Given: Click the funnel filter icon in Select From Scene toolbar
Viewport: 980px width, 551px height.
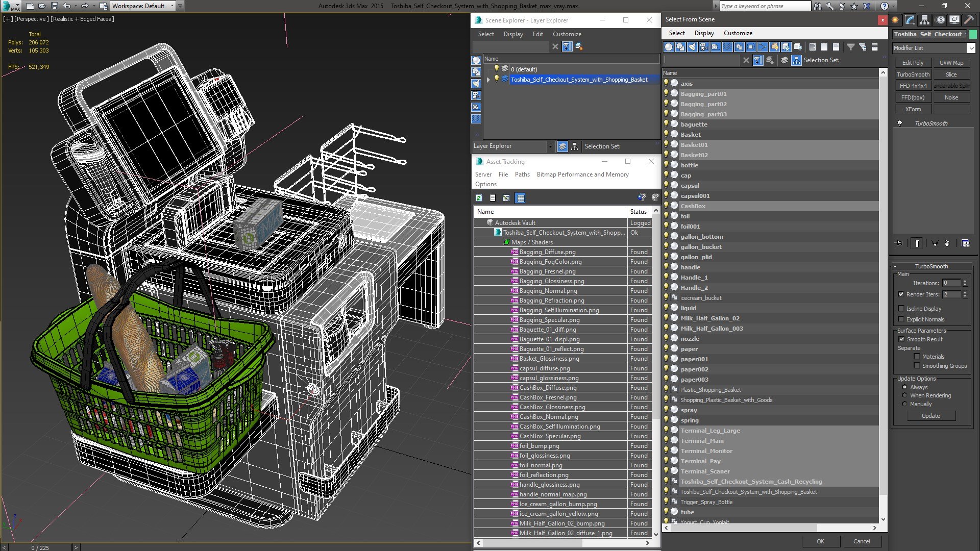Looking at the screenshot, I should click(x=851, y=47).
